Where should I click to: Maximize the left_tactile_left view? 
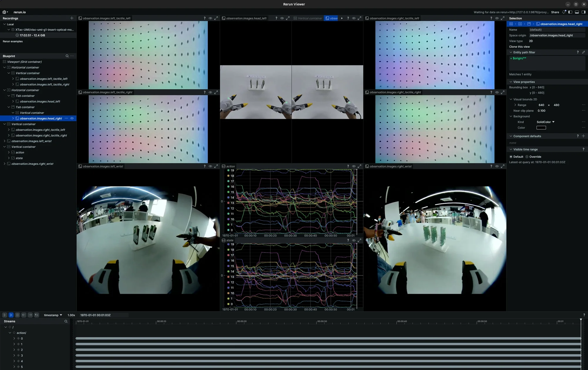(x=216, y=18)
